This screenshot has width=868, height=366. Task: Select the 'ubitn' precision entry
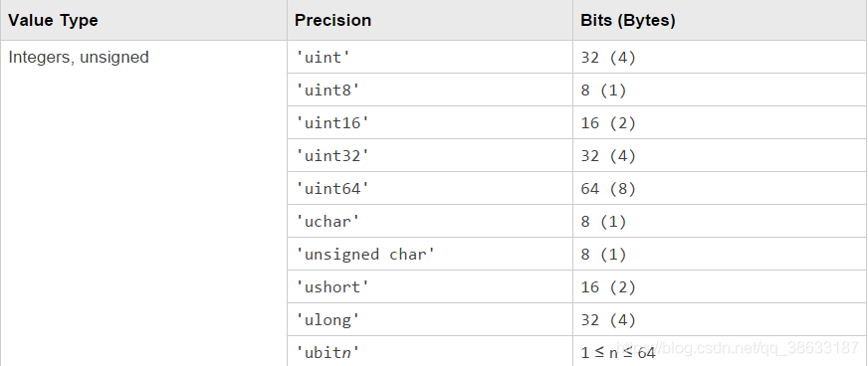click(x=430, y=351)
